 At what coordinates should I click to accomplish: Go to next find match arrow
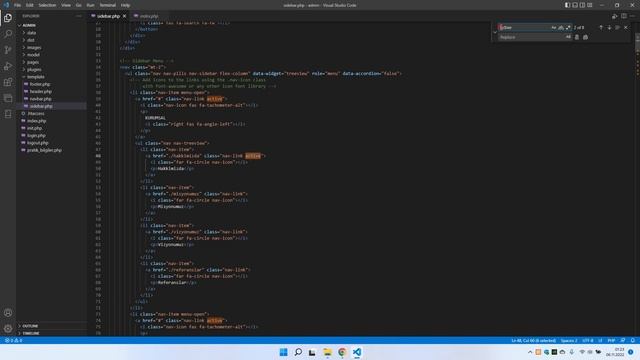609,27
